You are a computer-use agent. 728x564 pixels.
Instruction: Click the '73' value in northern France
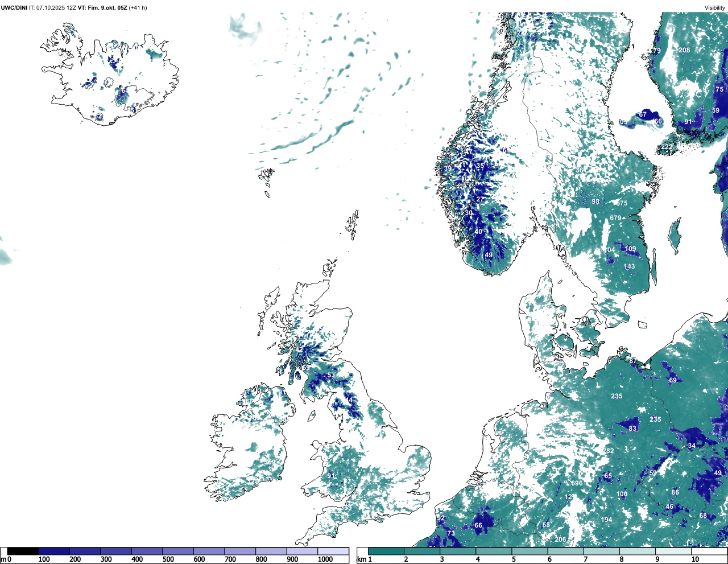(x=451, y=533)
